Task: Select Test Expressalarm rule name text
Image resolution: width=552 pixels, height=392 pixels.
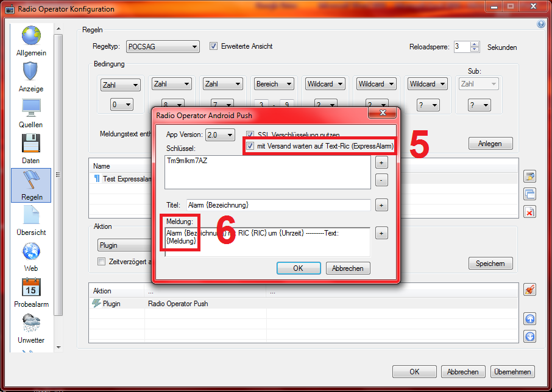Action: 127,178
